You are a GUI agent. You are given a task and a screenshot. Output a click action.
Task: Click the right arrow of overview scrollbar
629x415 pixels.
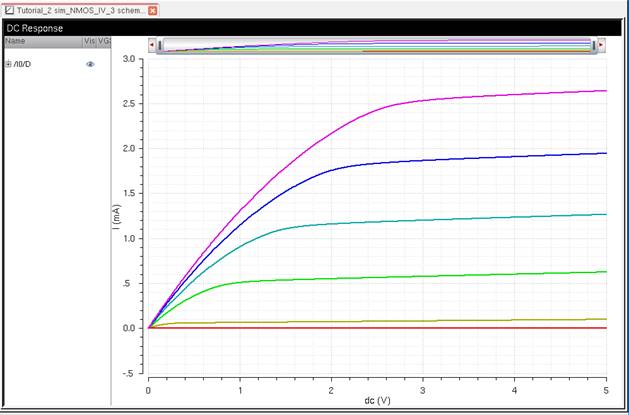click(x=605, y=45)
